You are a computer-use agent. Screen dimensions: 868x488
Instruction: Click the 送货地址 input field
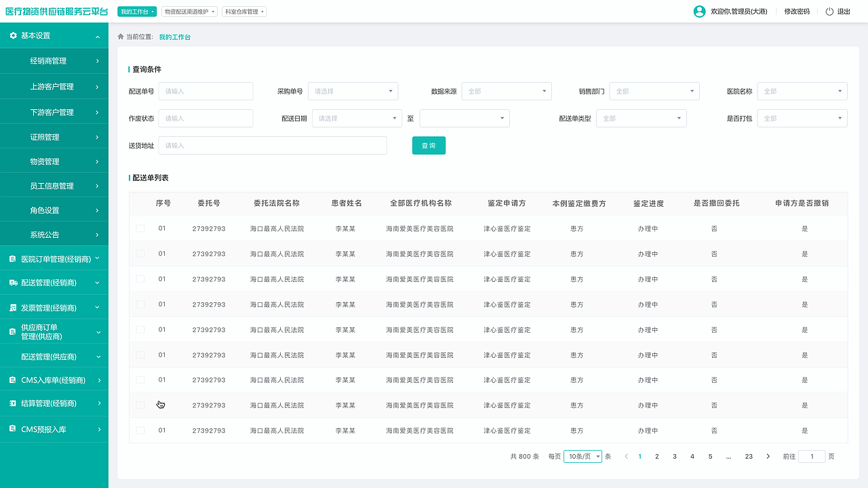tap(273, 145)
